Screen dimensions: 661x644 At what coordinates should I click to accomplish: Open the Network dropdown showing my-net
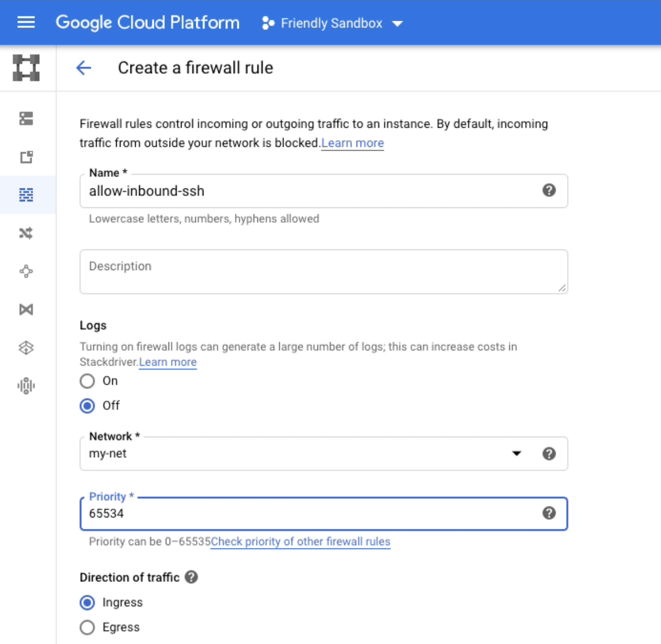(x=517, y=454)
